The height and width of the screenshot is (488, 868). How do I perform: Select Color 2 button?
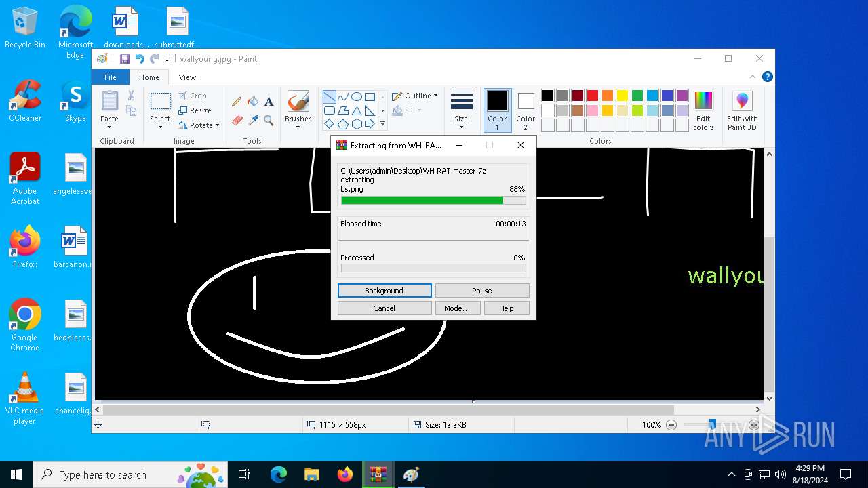click(526, 110)
